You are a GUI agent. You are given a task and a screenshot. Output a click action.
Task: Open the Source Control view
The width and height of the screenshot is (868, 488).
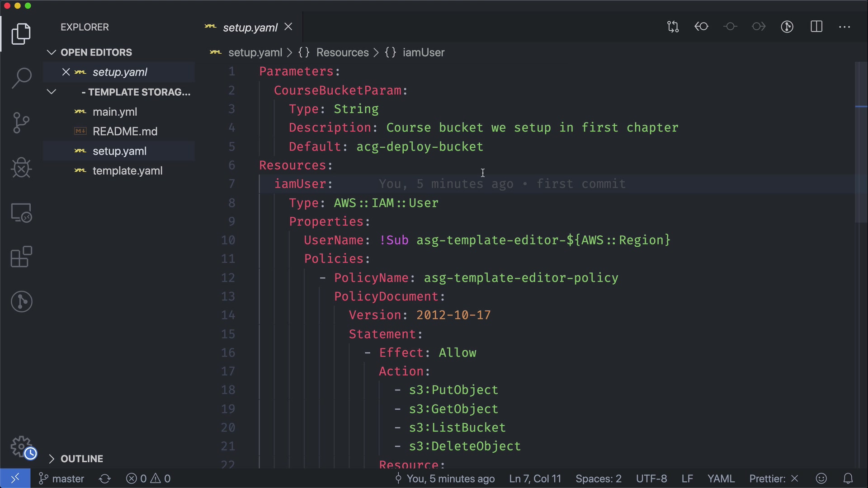pos(21,123)
